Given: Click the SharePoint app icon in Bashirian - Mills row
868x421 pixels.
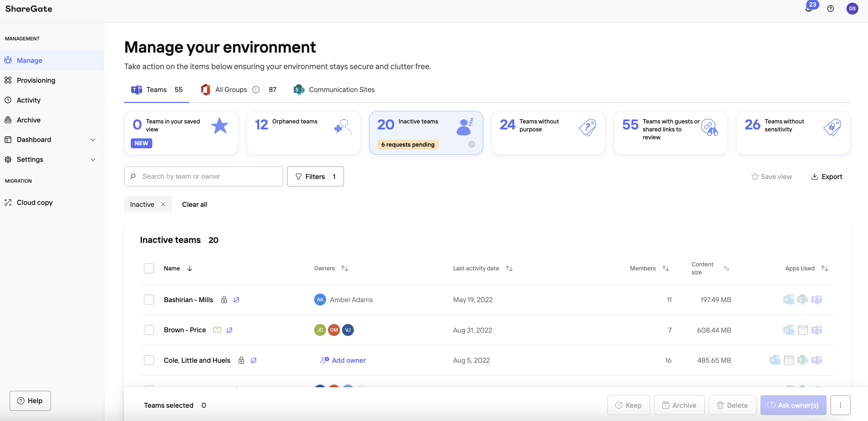Looking at the screenshot, I should point(803,300).
